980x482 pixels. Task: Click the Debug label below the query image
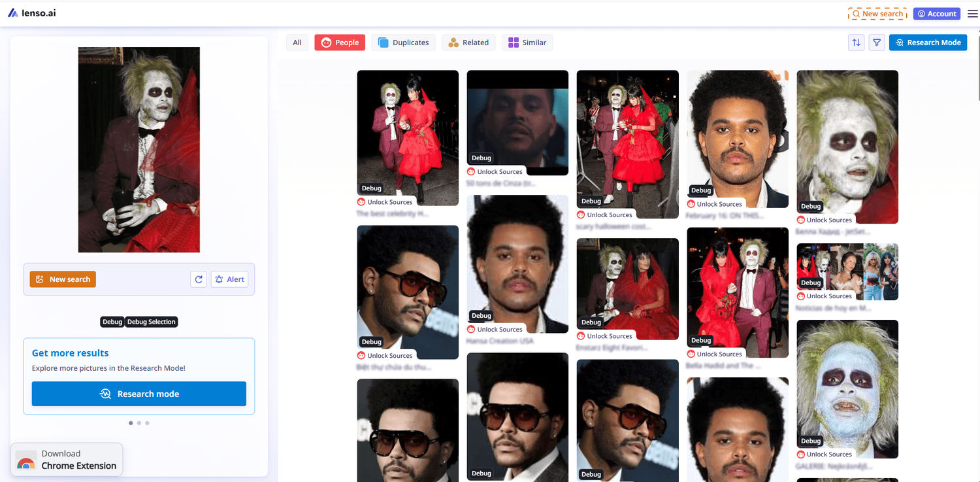[x=112, y=322]
